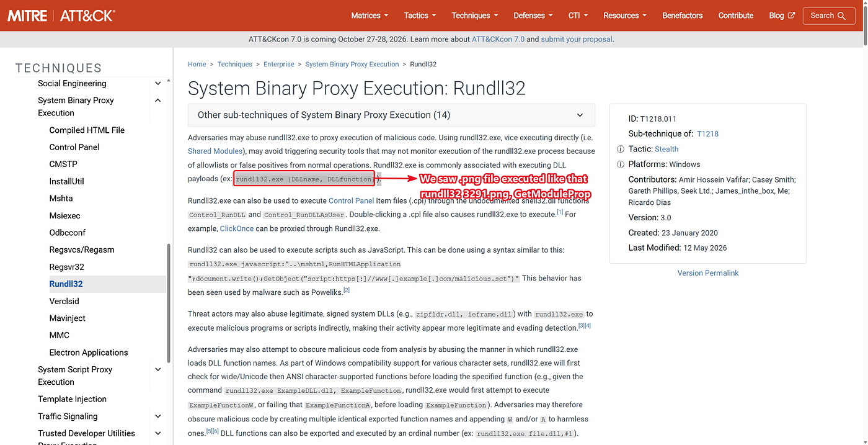The image size is (868, 445).
Task: Expand the Other sub-techniques panel
Action: click(391, 115)
